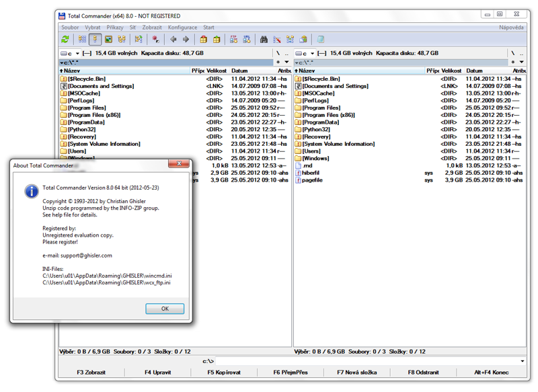Open the Nápověda help menu
Image resolution: width=538 pixels, height=392 pixels.
(511, 28)
